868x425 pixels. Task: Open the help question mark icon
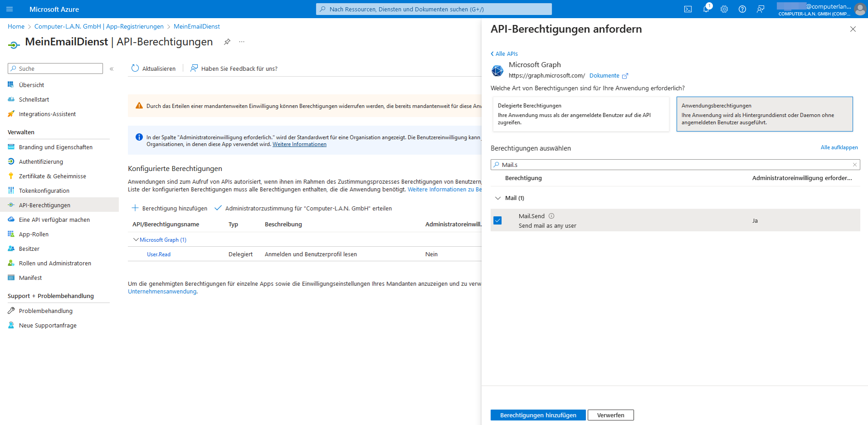tap(742, 9)
